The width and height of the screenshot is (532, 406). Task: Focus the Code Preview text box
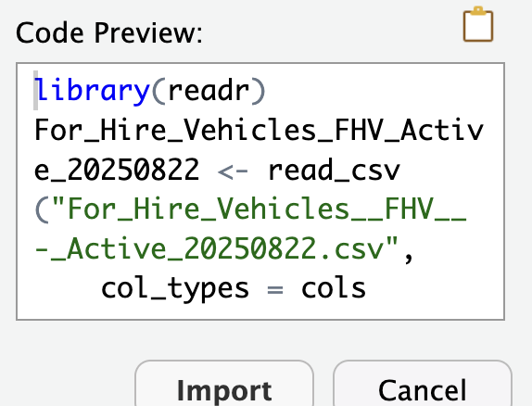click(260, 191)
